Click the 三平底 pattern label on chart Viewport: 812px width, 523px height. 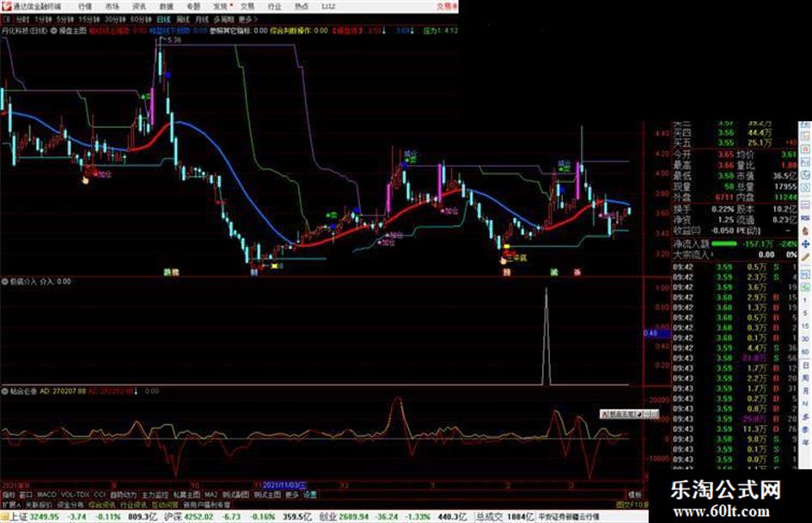click(x=518, y=258)
